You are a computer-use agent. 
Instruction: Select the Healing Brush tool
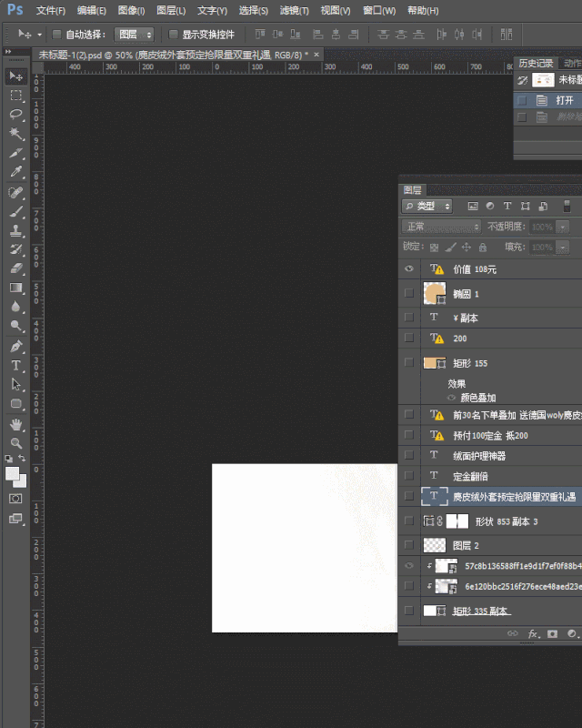tap(15, 192)
